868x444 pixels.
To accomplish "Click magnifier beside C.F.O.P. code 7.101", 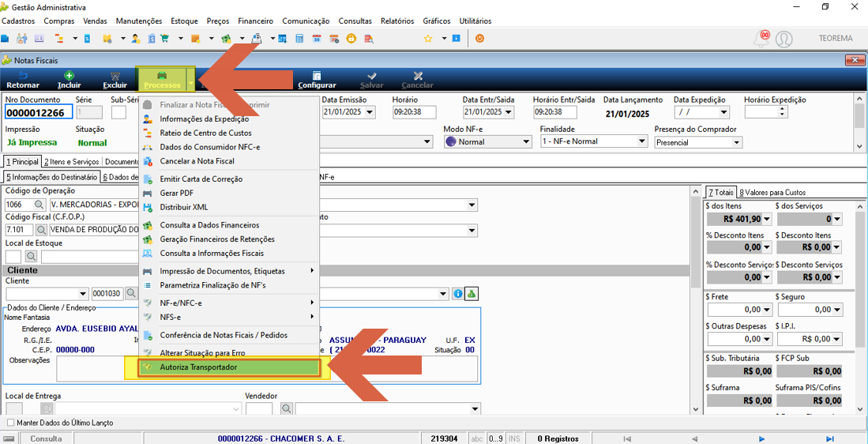I will coord(42,230).
